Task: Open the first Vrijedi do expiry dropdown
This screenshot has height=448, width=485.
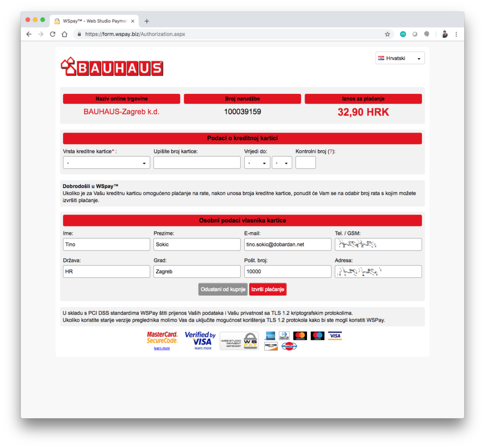Action: 257,163
